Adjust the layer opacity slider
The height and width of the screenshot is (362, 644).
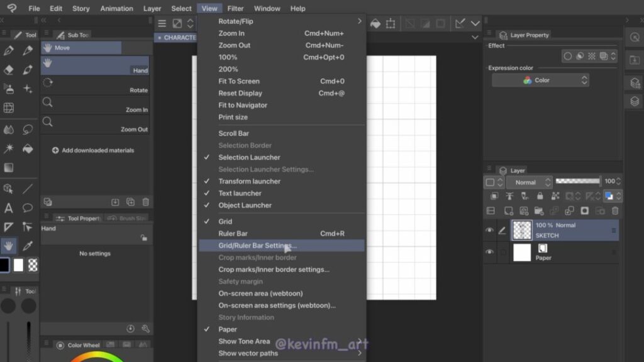578,182
